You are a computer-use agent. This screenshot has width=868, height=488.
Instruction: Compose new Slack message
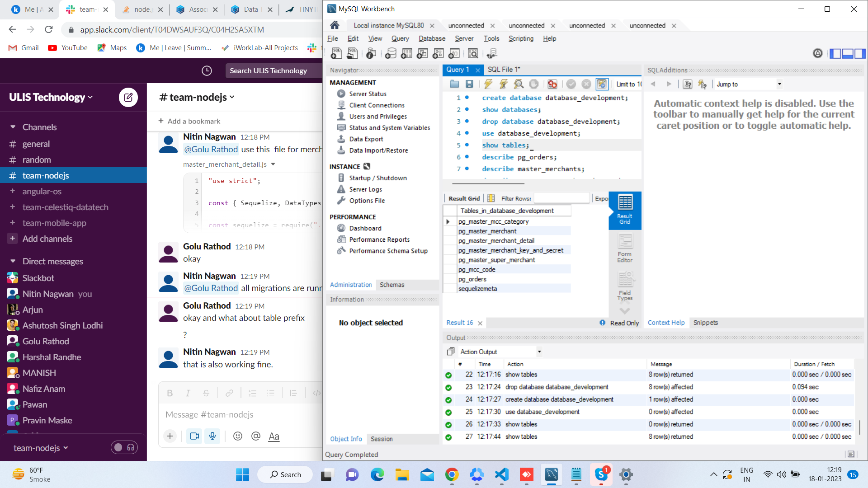128,97
